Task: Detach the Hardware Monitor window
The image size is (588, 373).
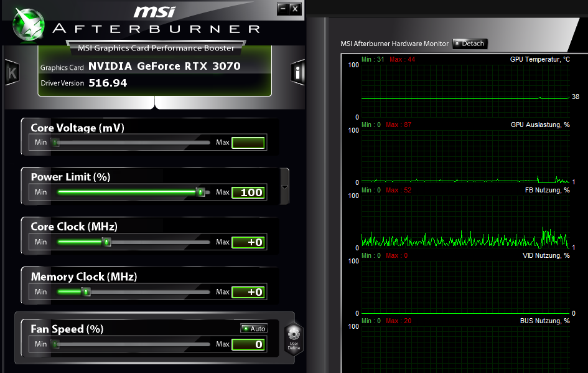Action: pyautogui.click(x=470, y=44)
